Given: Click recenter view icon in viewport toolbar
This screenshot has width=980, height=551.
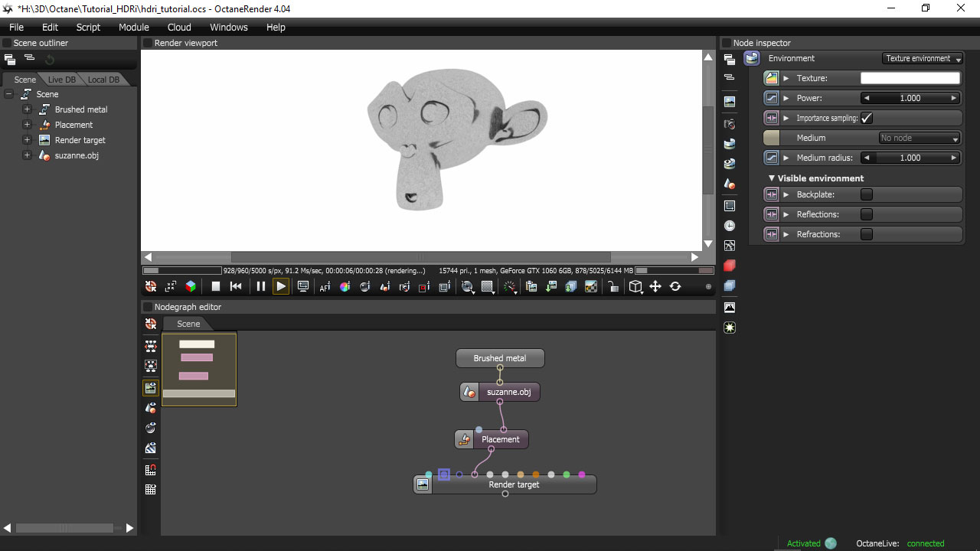Looking at the screenshot, I should coord(151,286).
